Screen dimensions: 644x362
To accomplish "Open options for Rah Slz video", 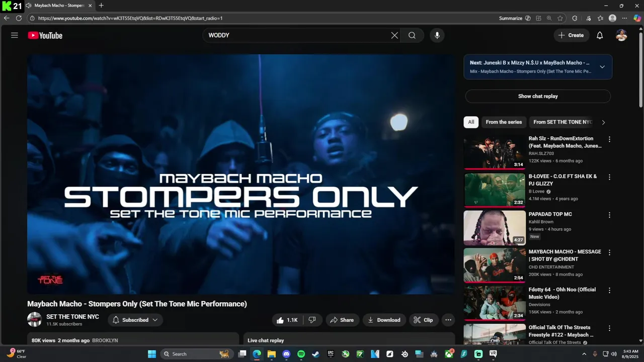I will [x=609, y=139].
